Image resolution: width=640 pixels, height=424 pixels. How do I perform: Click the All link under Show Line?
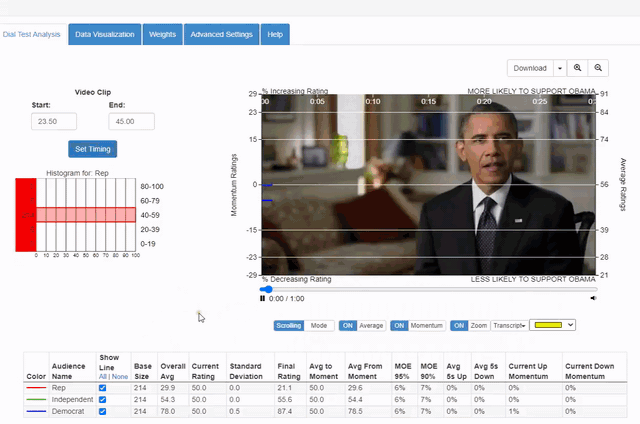coord(102,377)
